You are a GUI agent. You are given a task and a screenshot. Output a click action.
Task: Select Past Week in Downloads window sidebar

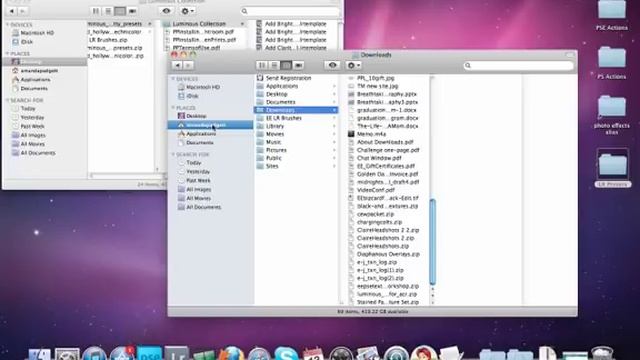click(x=198, y=180)
